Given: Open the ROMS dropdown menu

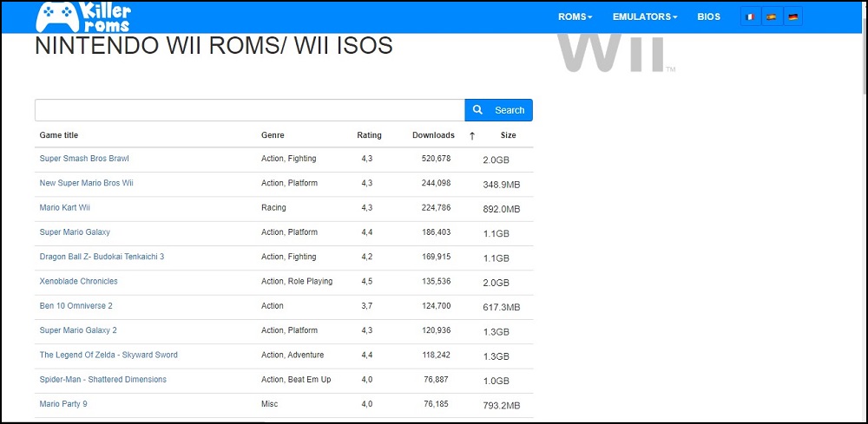Looking at the screenshot, I should tap(575, 16).
